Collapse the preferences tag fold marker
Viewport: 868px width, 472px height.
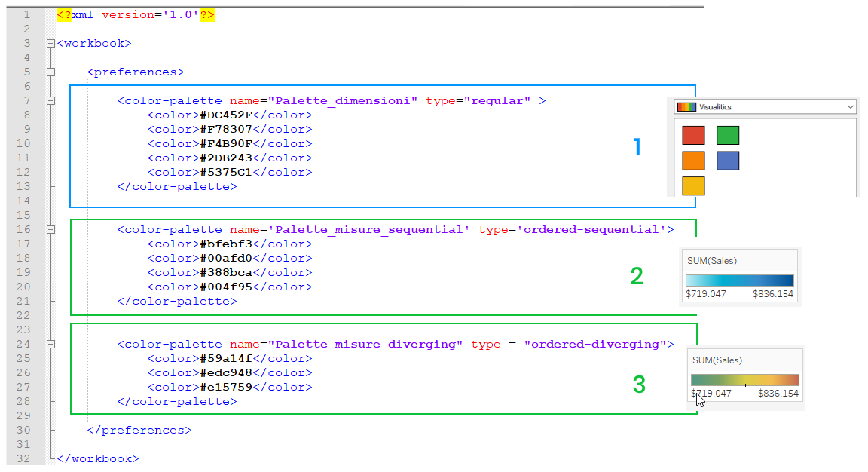(x=50, y=72)
